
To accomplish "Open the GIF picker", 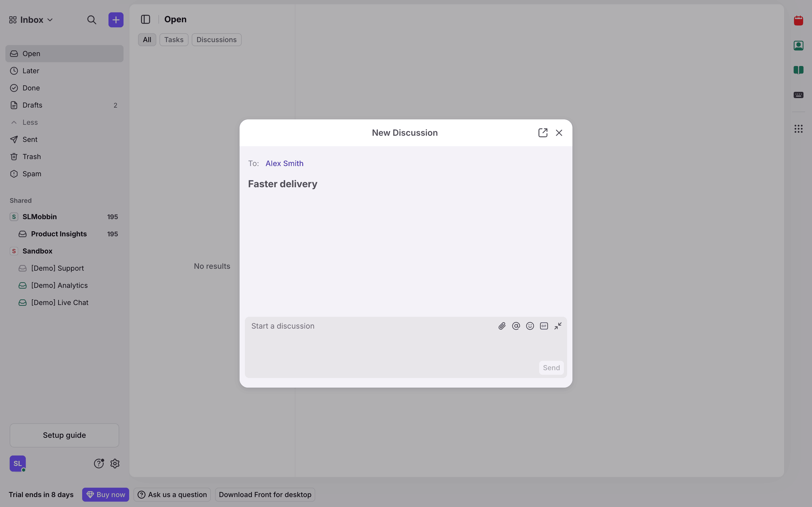I will click(x=544, y=326).
